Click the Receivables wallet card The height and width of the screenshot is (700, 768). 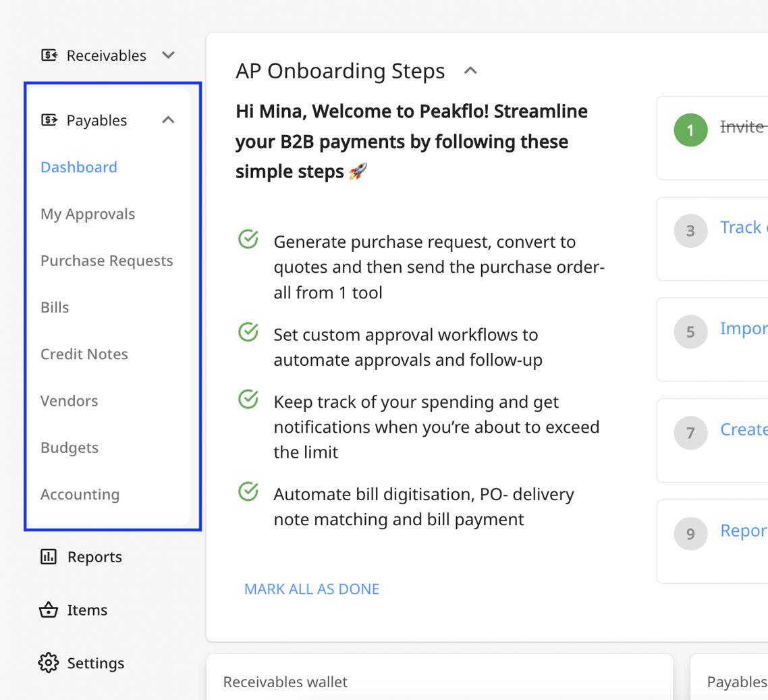coord(440,677)
